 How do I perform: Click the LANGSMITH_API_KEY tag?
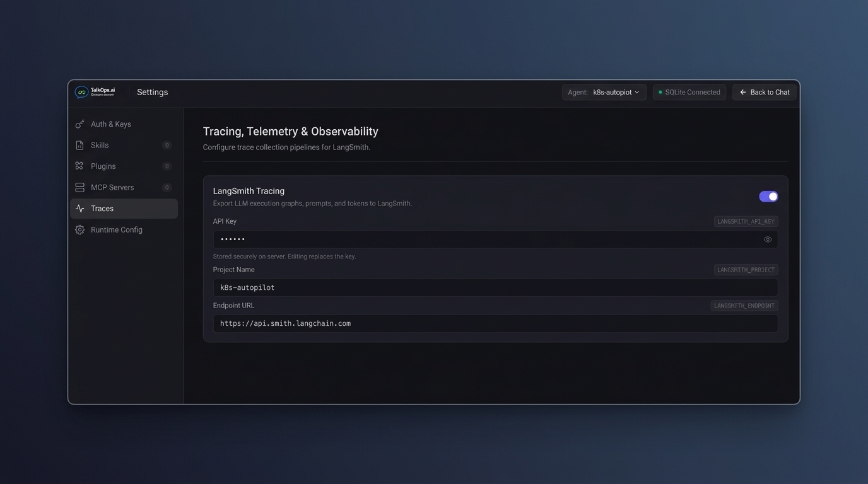[x=746, y=221]
